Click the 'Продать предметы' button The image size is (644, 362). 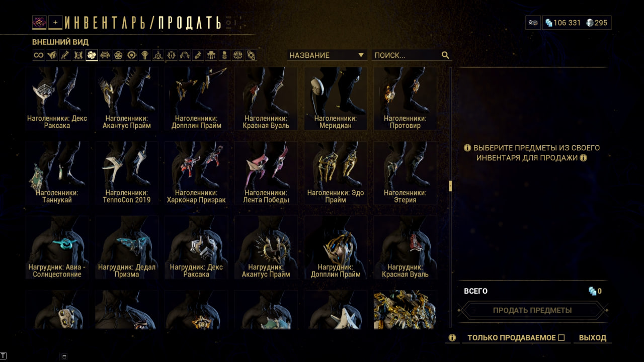pyautogui.click(x=532, y=310)
